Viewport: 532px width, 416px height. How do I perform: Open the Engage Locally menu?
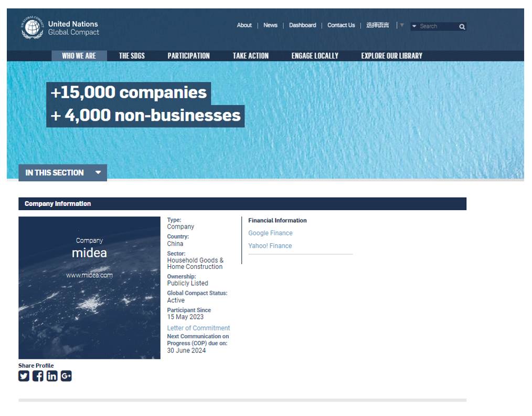315,56
